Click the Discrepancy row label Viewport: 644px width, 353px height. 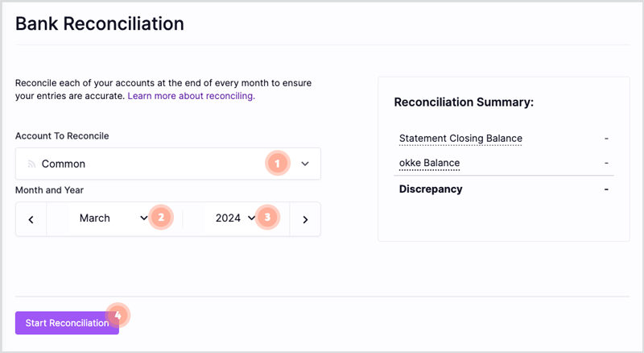point(431,189)
